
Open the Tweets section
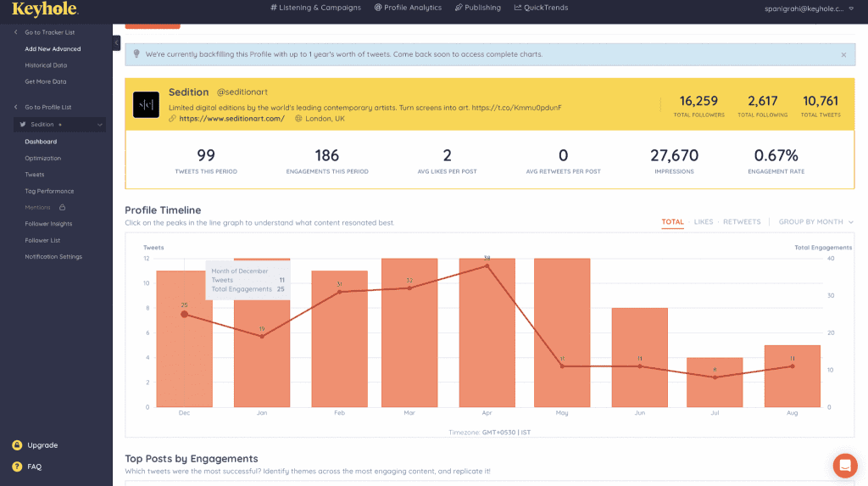tap(34, 175)
